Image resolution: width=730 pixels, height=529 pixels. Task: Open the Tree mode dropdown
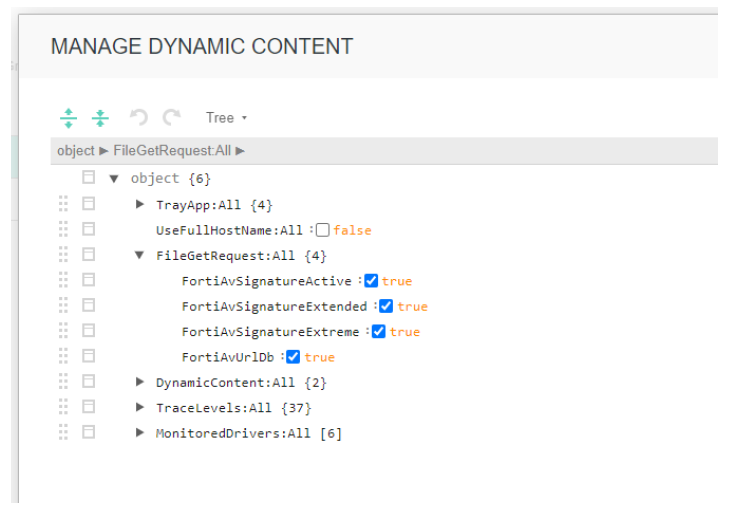(x=226, y=118)
